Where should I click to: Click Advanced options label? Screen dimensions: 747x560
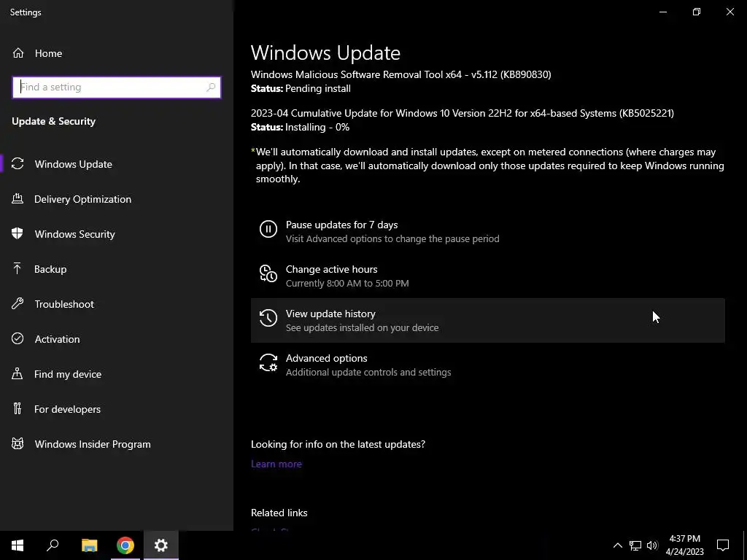coord(326,358)
